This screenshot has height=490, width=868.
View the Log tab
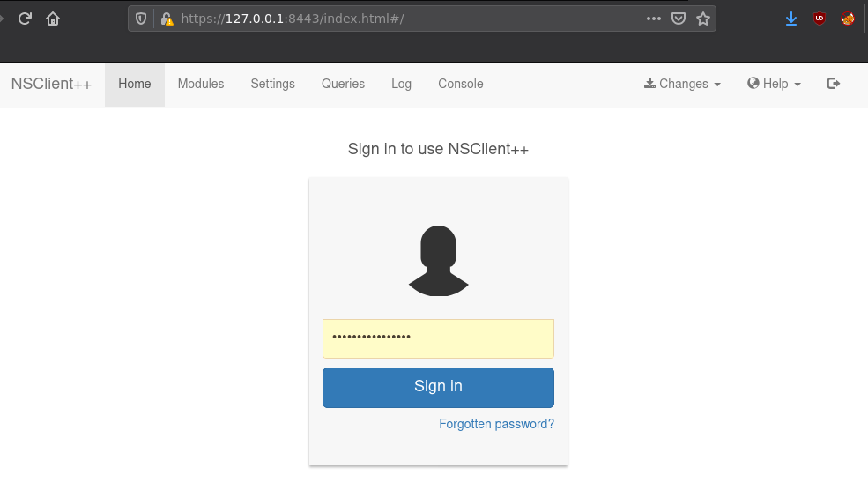tap(401, 84)
